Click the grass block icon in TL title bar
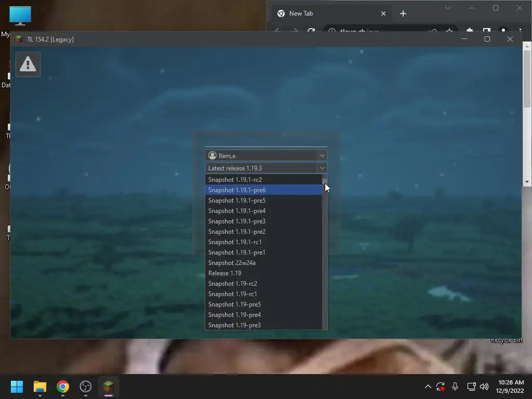This screenshot has width=532, height=399. [19, 39]
